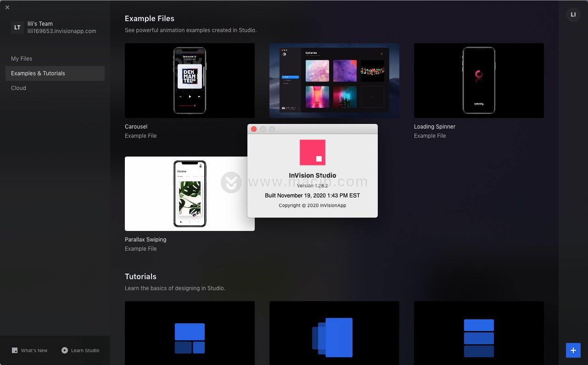This screenshot has height=365, width=588.
Task: Click lili169653.invisionapp.com team URL
Action: point(62,31)
